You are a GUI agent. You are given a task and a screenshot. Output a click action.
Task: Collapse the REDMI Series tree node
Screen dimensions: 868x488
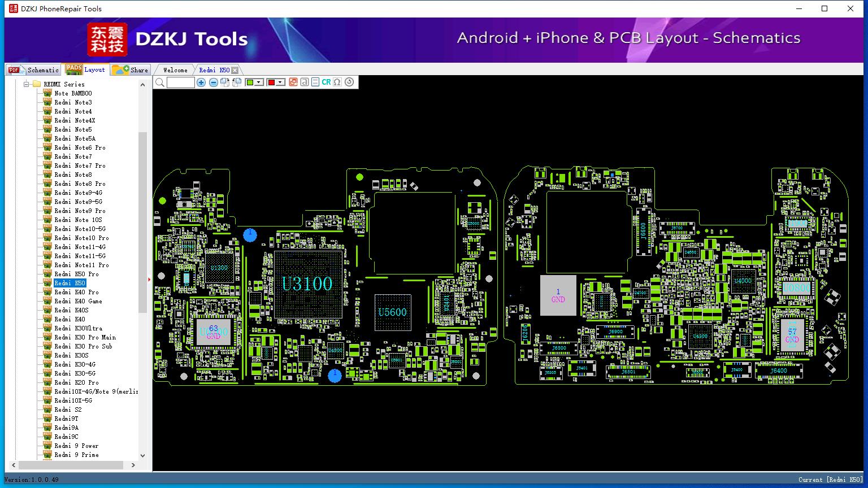tap(26, 84)
